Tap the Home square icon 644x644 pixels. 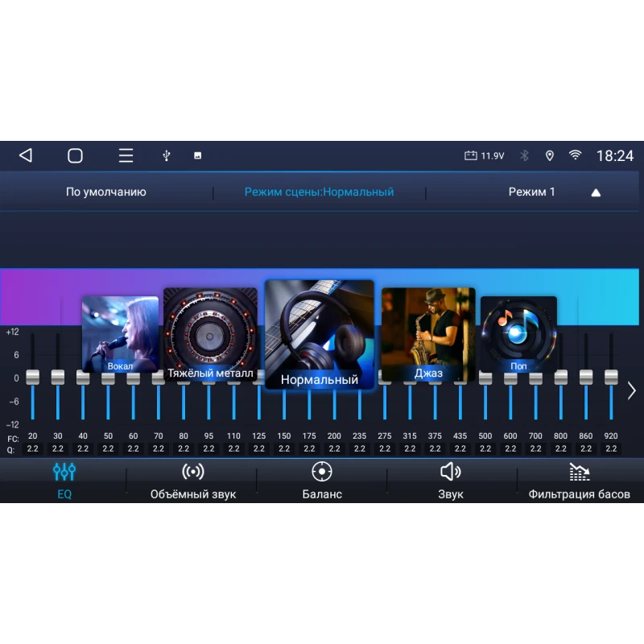pyautogui.click(x=75, y=155)
